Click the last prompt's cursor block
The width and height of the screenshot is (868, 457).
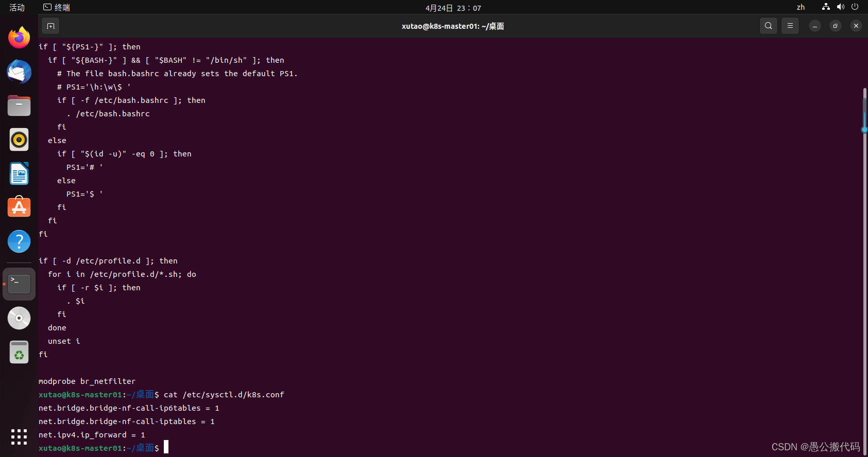[x=166, y=447]
